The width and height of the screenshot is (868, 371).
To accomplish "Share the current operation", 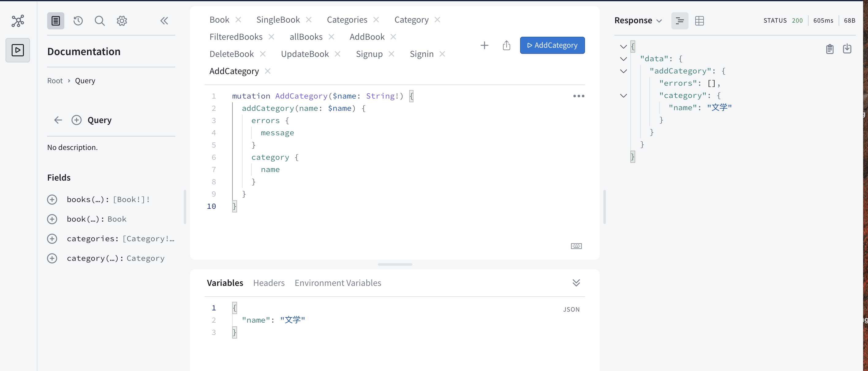I will 507,45.
